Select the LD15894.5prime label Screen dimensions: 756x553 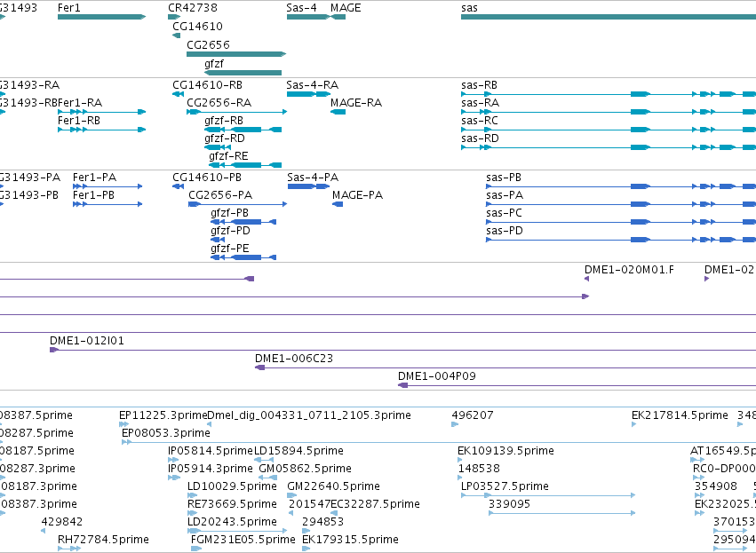298,451
